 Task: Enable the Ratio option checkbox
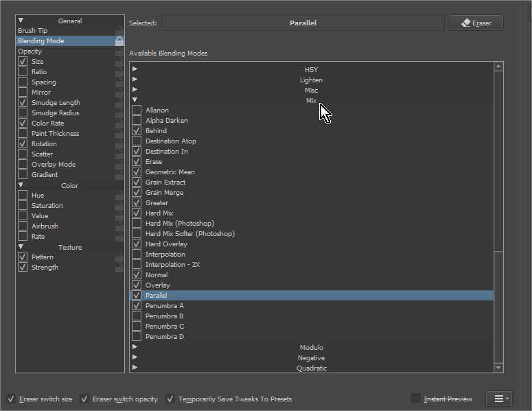coord(23,71)
